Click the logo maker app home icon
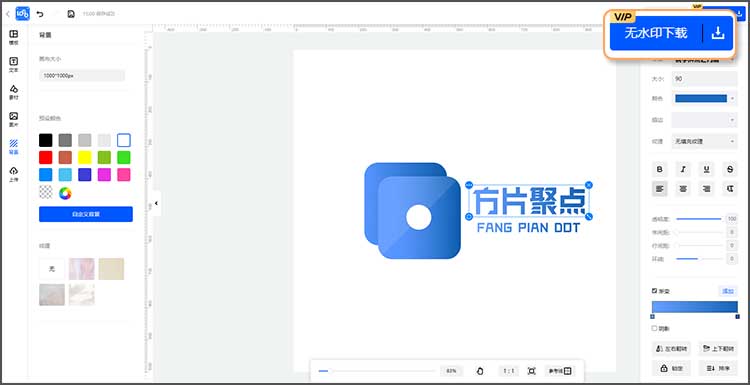750x385 pixels. click(x=22, y=13)
